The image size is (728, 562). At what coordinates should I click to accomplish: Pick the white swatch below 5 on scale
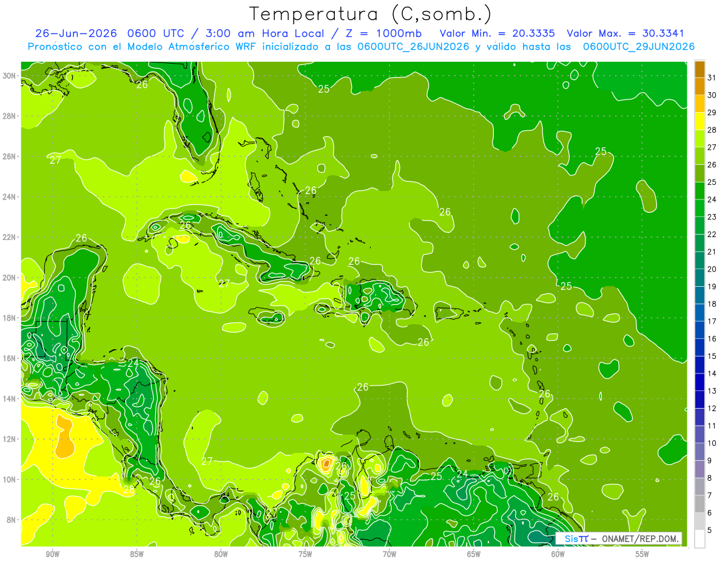coord(699,538)
